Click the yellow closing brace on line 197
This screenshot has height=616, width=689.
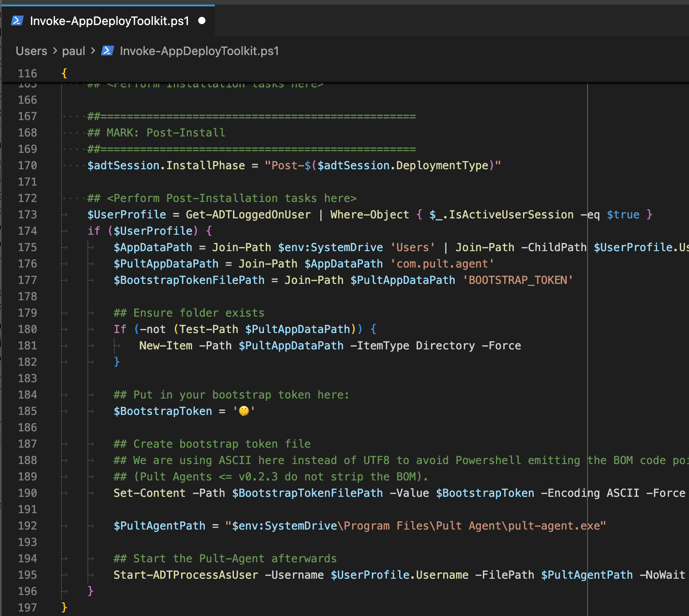(64, 607)
